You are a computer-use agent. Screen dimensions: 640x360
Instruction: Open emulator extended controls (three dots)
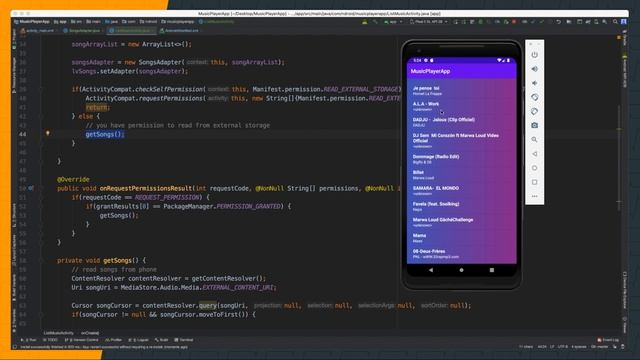pyautogui.click(x=534, y=196)
